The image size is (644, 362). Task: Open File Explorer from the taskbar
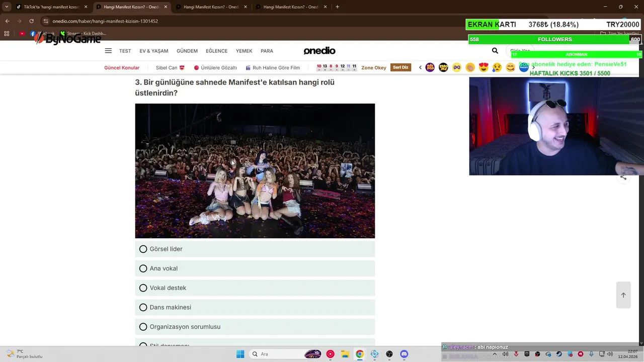[345, 354]
